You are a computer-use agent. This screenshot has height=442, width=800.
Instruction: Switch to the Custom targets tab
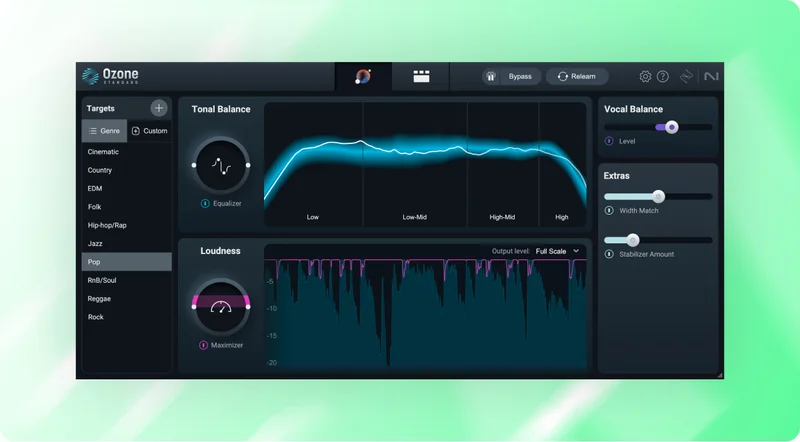[149, 131]
